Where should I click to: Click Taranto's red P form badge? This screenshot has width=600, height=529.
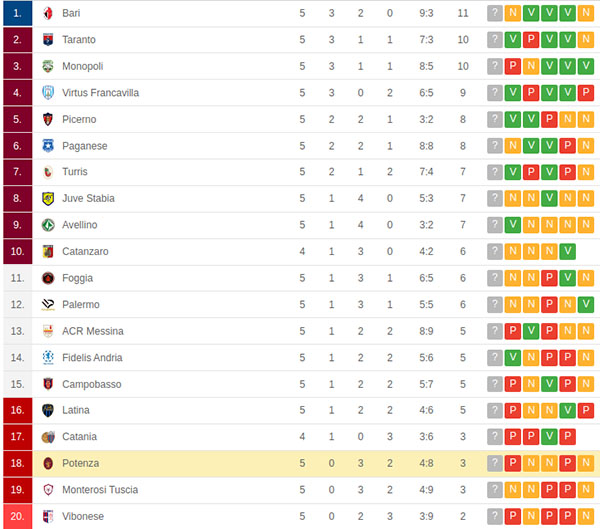click(x=531, y=40)
